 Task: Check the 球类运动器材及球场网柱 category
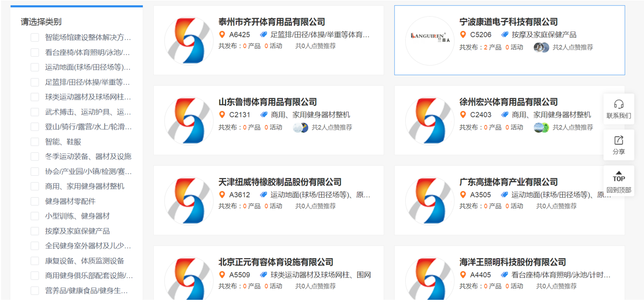click(35, 97)
